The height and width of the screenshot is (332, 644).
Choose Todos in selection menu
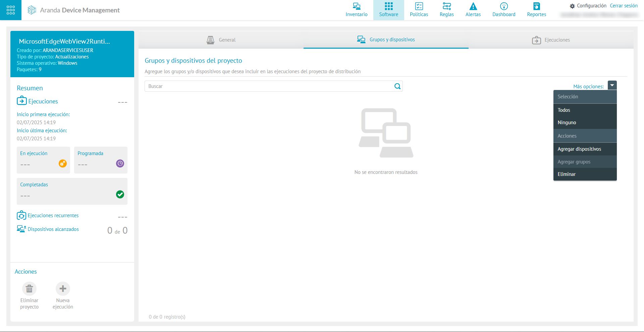pyautogui.click(x=585, y=110)
